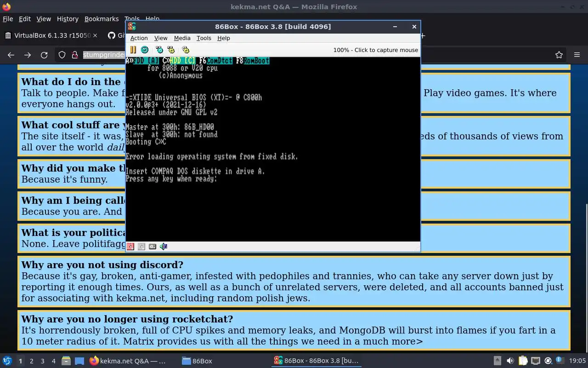This screenshot has height=368, width=588.
Task: Go back in Firefox
Action: (11, 55)
